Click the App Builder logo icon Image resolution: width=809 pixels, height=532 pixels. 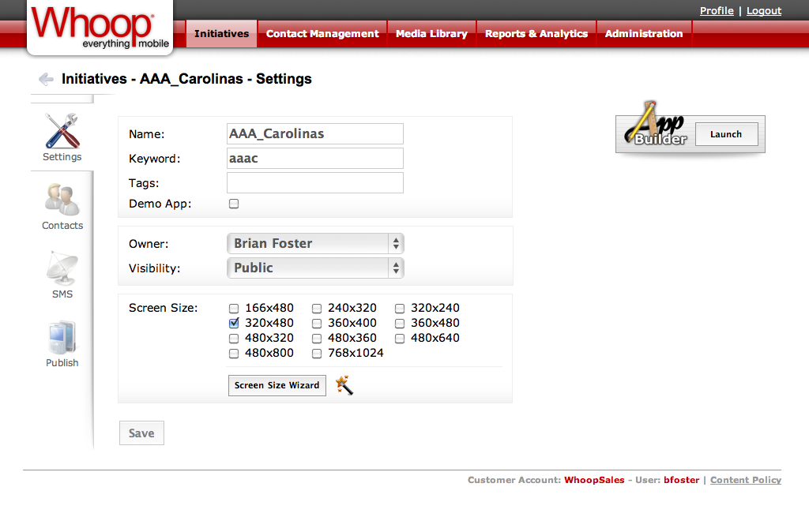pos(656,124)
